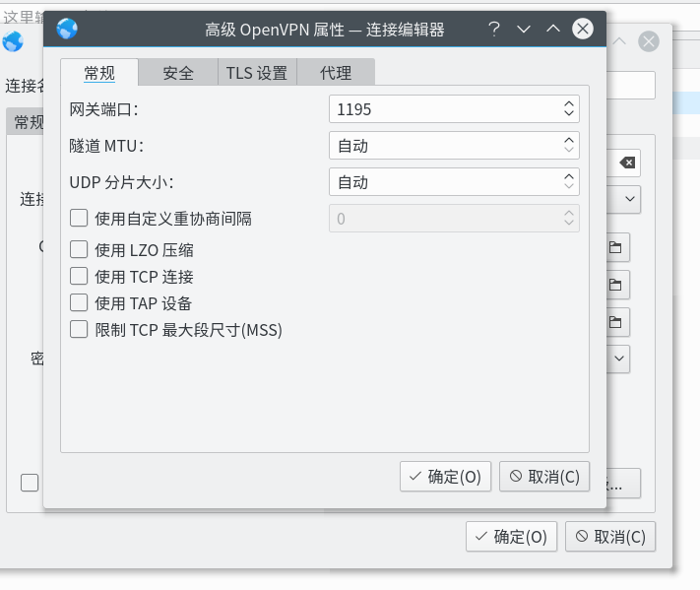Click 取消(C) in the background connection editor
This screenshot has height=590, width=700.
point(610,537)
